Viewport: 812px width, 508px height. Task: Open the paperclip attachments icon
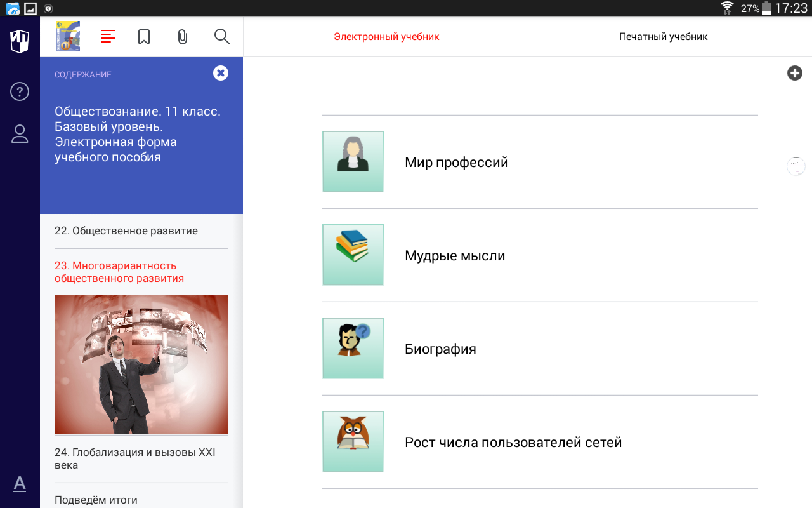coord(183,37)
